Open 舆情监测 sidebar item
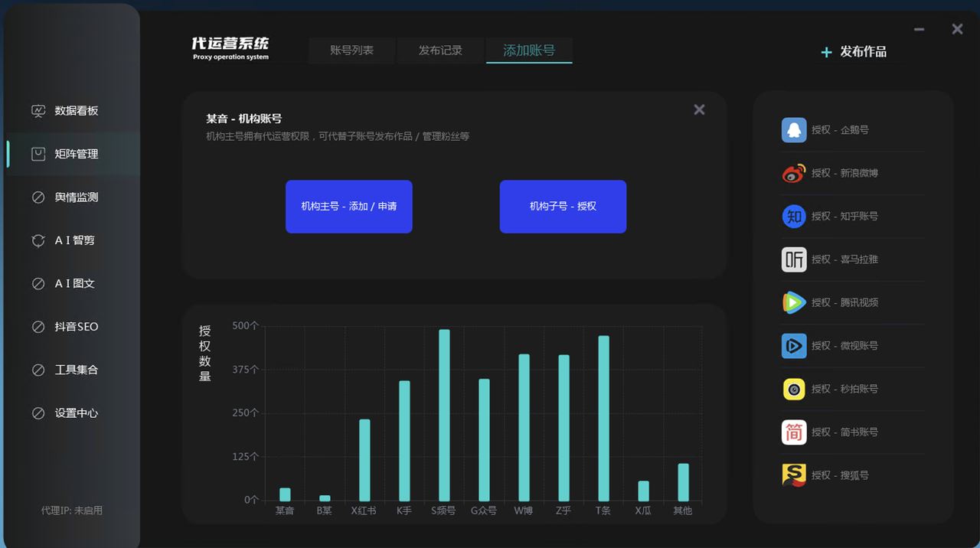Image resolution: width=980 pixels, height=548 pixels. point(76,197)
